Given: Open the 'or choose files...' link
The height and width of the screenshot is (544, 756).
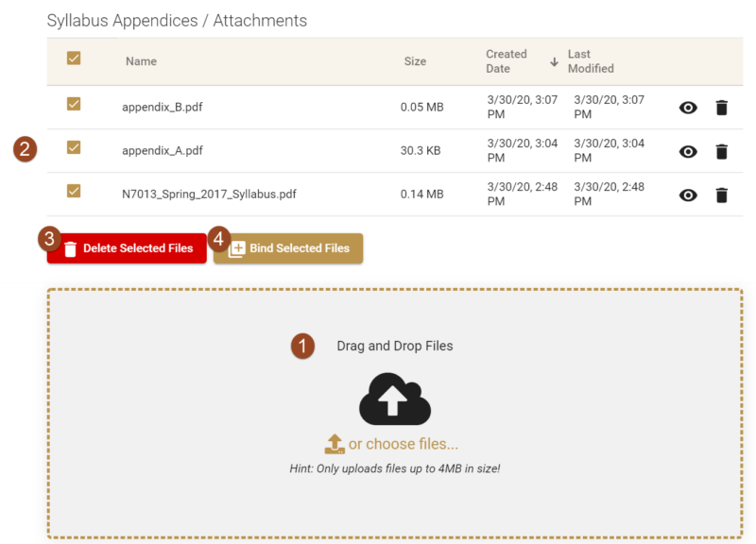Looking at the screenshot, I should click(404, 444).
